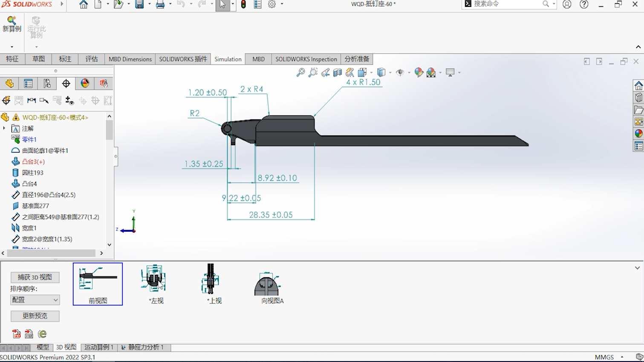Open the View Orientation dropdown arrow
Image resolution: width=644 pixels, height=362 pixels.
(371, 72)
